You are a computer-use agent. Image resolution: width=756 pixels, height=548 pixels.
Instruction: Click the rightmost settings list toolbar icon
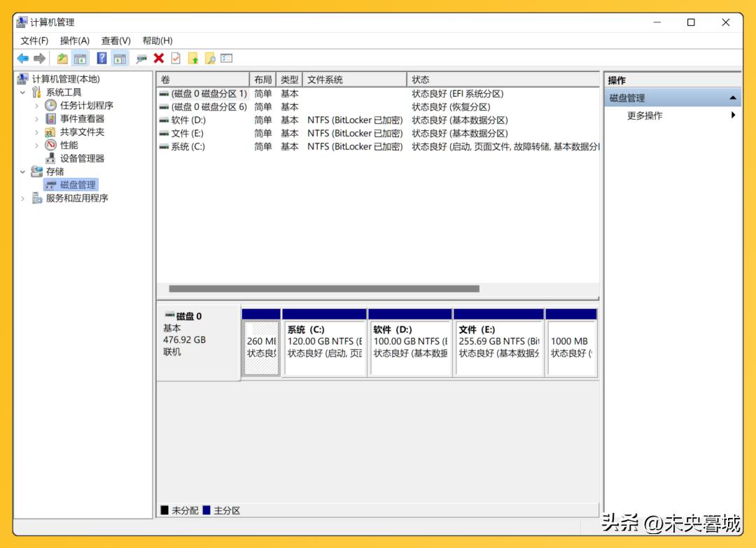pos(226,59)
